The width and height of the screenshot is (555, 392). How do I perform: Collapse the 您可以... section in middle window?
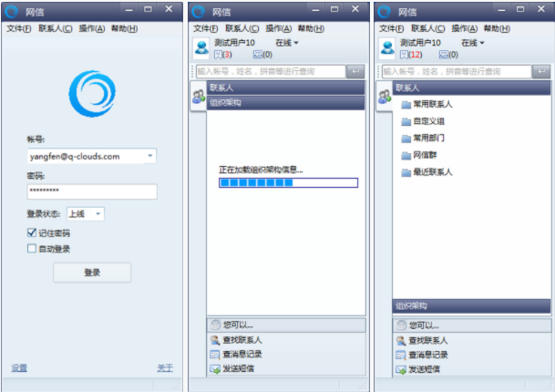[215, 325]
